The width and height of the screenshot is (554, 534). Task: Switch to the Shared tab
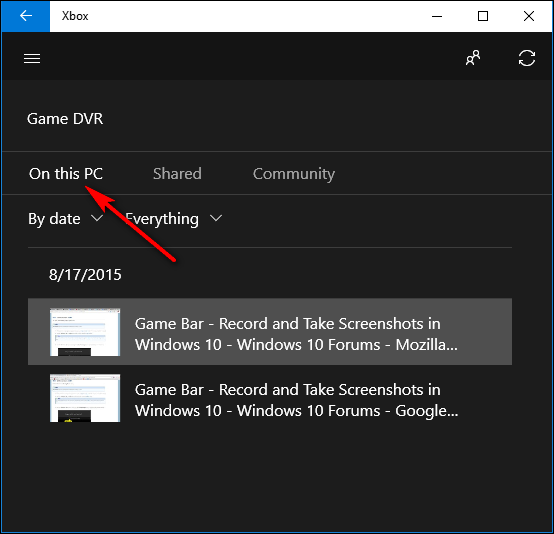(177, 174)
